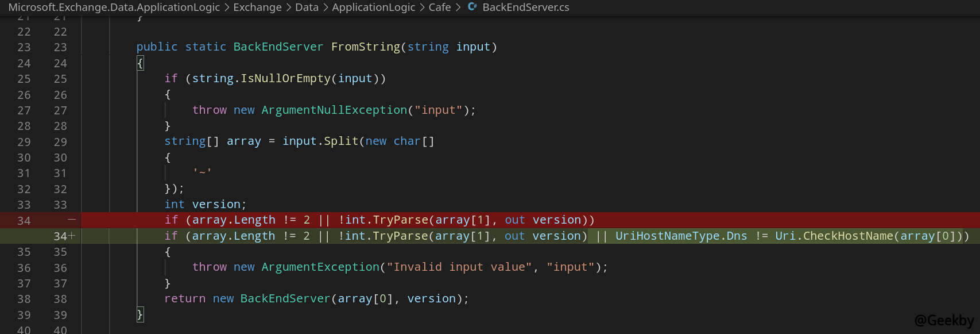Viewport: 980px width, 334px height.
Task: Click BackEndServer.cs file name in breadcrumb
Action: (525, 7)
